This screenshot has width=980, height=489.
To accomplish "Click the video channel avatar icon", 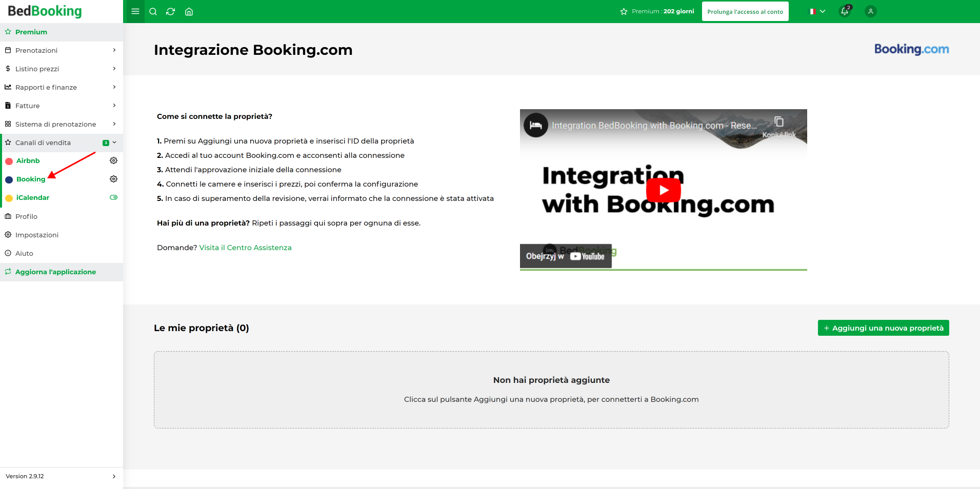I will pyautogui.click(x=535, y=125).
